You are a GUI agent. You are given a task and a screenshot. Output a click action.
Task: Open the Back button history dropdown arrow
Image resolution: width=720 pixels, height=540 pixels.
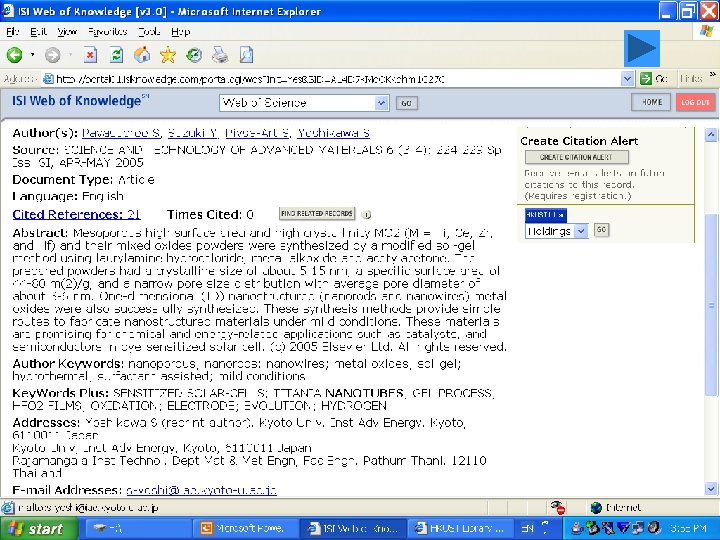click(x=32, y=55)
